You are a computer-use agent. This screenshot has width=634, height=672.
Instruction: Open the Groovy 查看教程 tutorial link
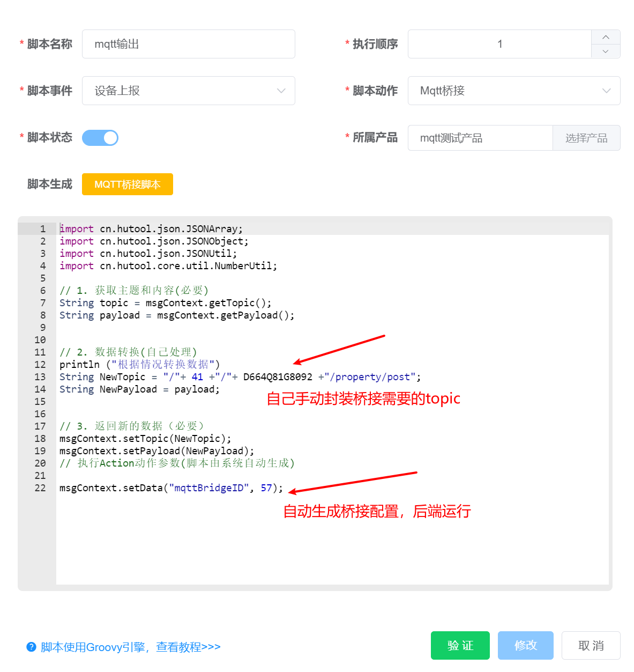point(130,647)
